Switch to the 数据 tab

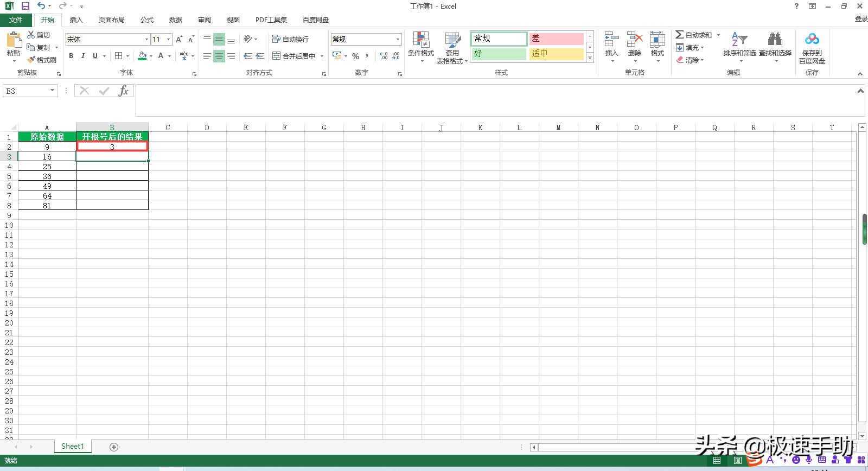pyautogui.click(x=176, y=20)
